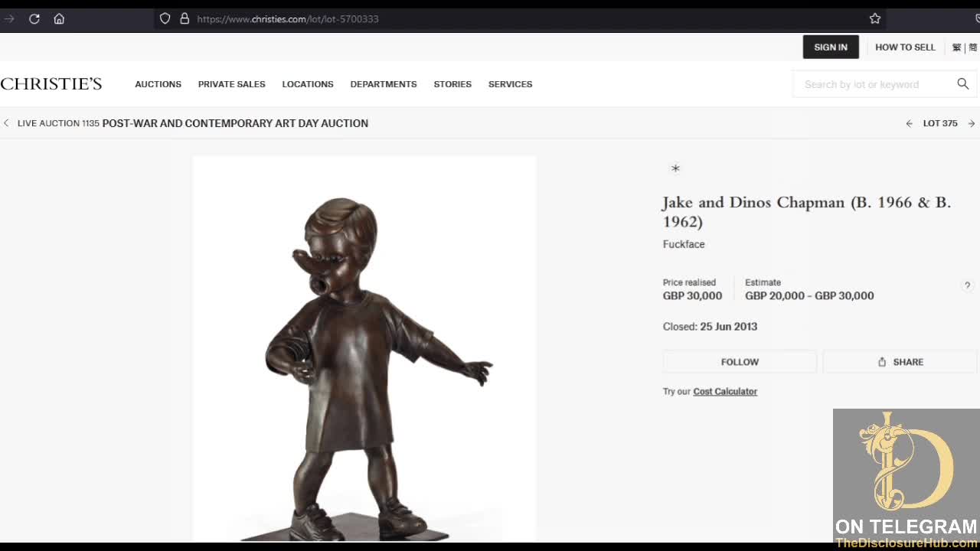View site security padlock info
The width and height of the screenshot is (980, 551).
click(x=185, y=18)
